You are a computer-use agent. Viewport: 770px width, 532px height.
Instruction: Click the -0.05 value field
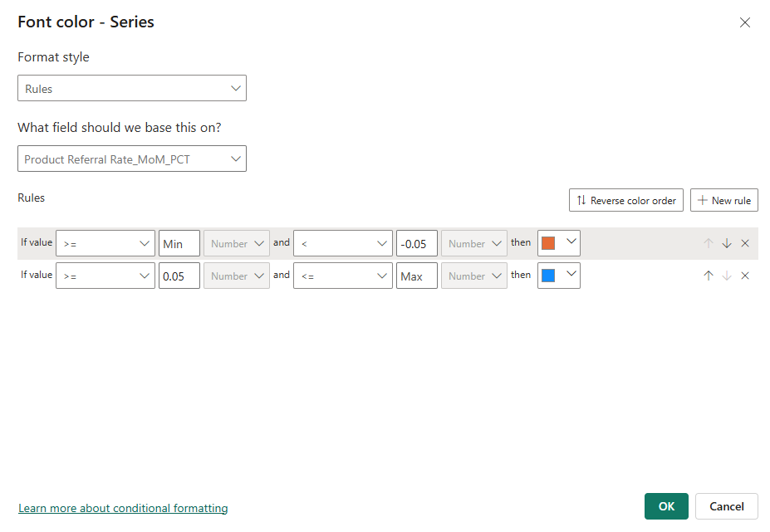417,243
